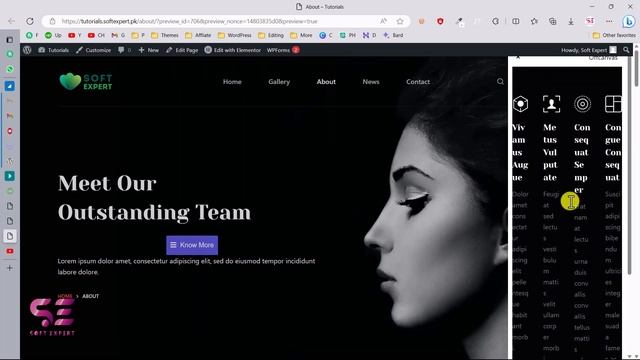Click the Soft Expert site logo
This screenshot has width=640, height=360.
point(86,82)
